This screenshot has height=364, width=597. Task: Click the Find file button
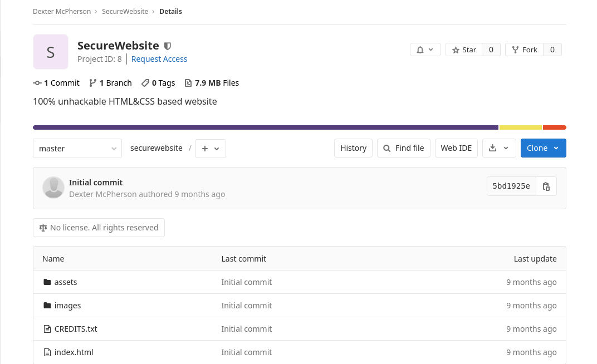403,148
